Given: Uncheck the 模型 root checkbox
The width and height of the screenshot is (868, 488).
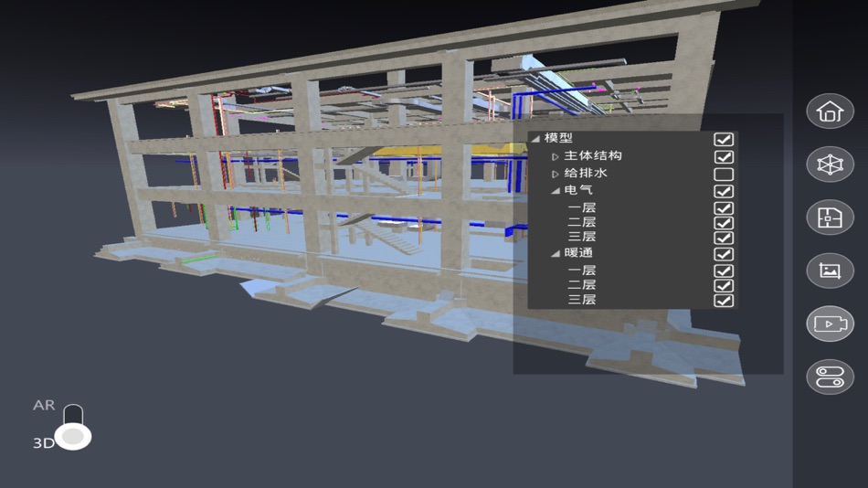Looking at the screenshot, I should click(724, 139).
